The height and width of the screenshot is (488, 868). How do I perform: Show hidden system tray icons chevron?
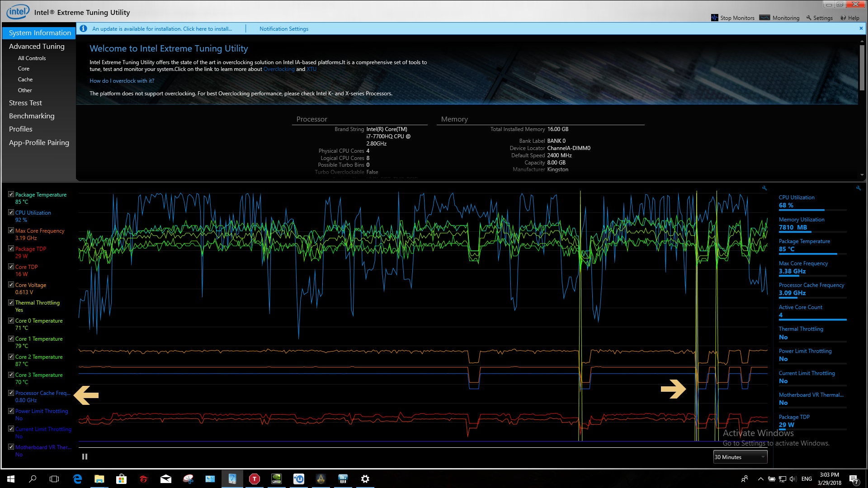(x=760, y=479)
